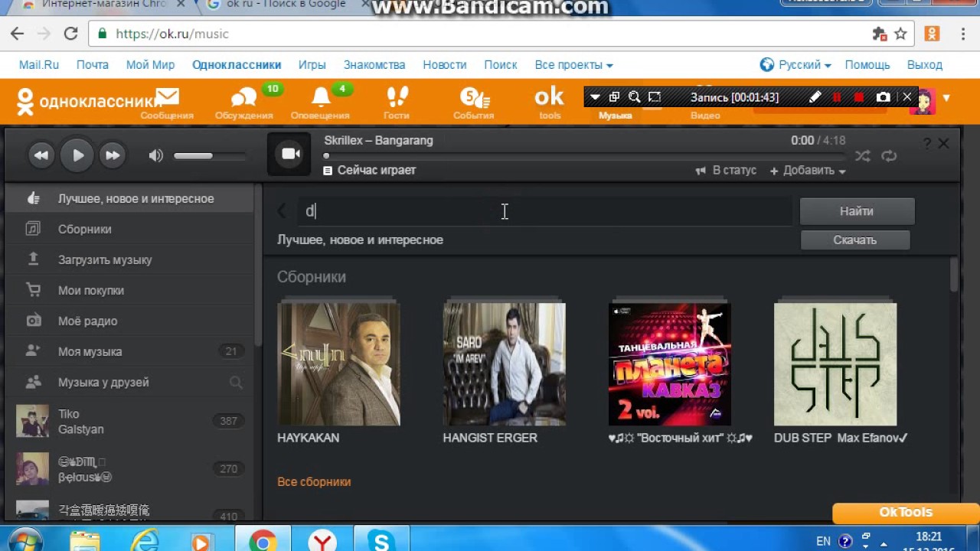The height and width of the screenshot is (551, 980).
Task: Go back in Chrome
Action: tap(17, 34)
